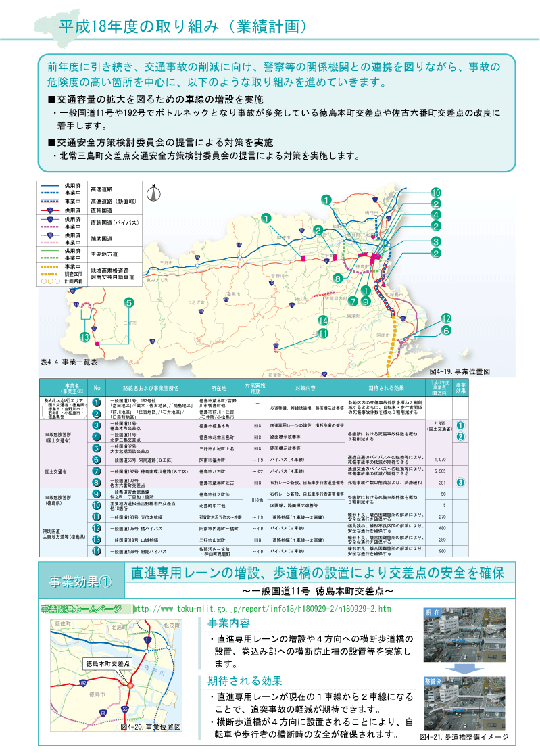Click the blue arrow between the photos

tap(464, 669)
